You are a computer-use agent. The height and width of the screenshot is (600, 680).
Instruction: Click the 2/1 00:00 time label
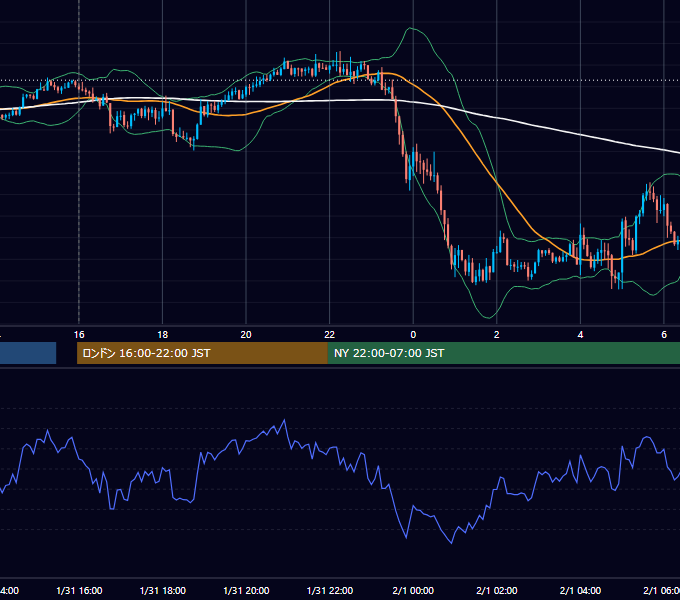[413, 590]
